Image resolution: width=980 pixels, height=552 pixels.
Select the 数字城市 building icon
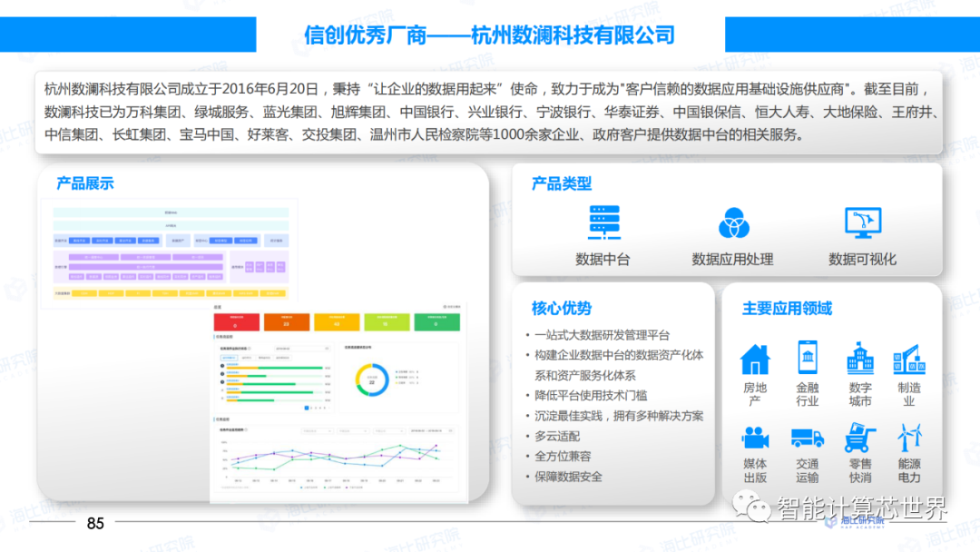tap(860, 358)
